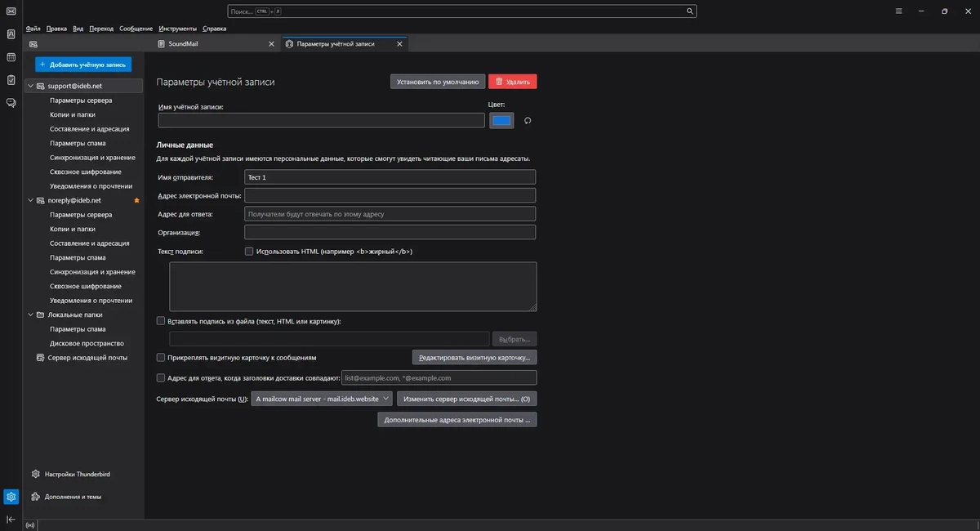The width and height of the screenshot is (980, 531).
Task: Click the plus icon on add account button
Action: pyautogui.click(x=42, y=64)
